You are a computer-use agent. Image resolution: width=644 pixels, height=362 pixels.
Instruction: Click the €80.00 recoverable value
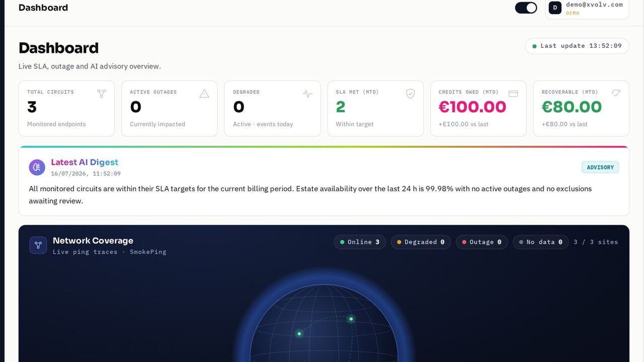[x=572, y=107]
